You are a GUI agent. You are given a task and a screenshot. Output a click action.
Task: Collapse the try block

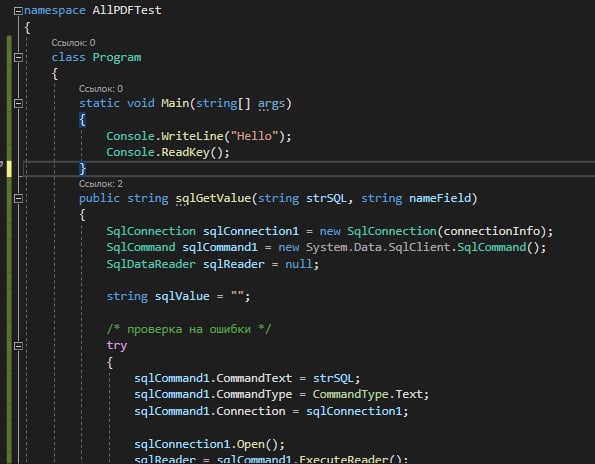(18, 346)
